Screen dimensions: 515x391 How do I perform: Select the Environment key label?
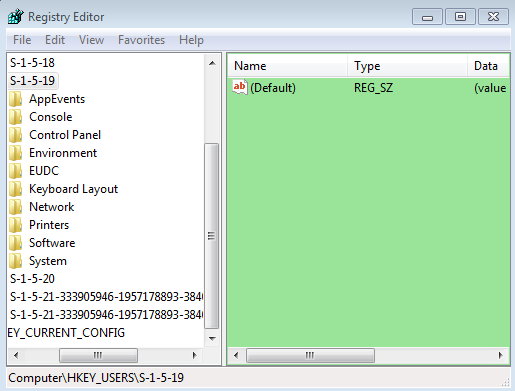point(63,153)
